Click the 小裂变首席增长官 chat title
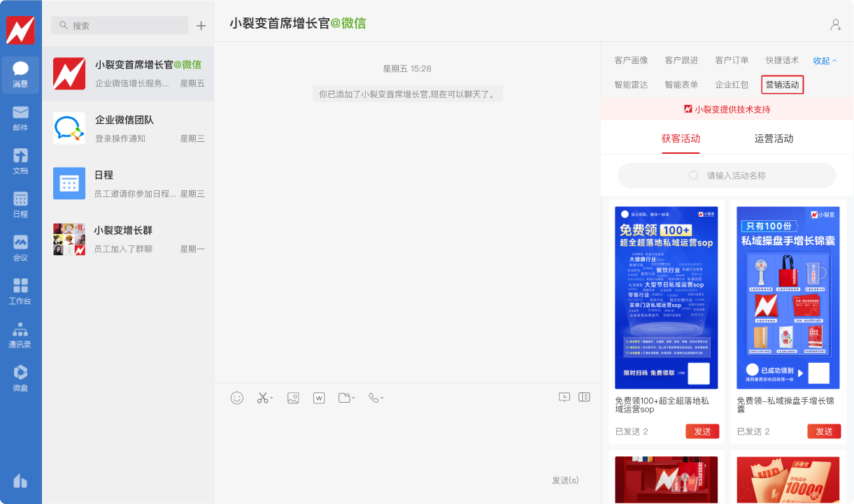 (x=297, y=23)
